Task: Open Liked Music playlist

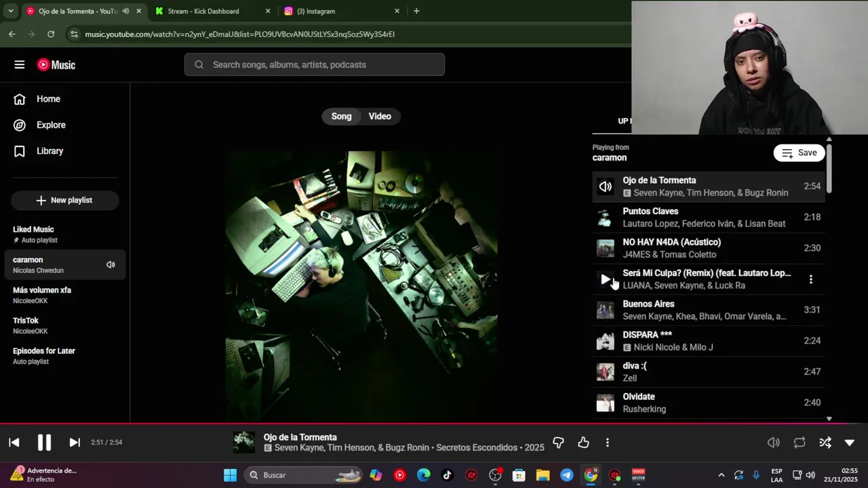Action: point(64,235)
